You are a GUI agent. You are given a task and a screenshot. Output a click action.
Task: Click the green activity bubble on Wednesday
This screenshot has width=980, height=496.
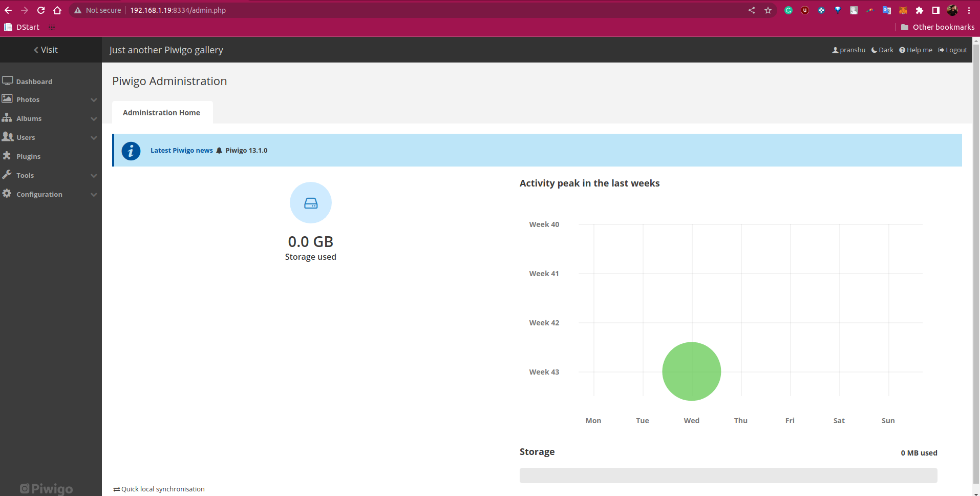692,371
